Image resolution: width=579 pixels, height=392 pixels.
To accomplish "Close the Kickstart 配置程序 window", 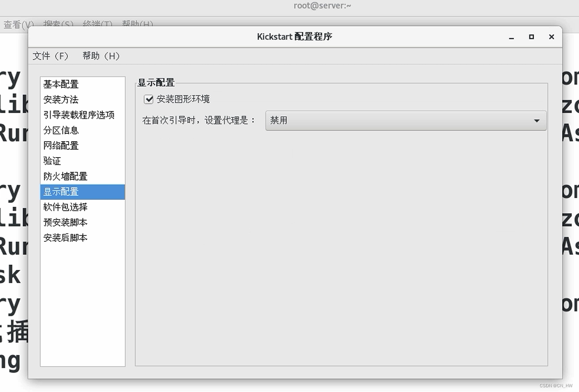I will (551, 37).
